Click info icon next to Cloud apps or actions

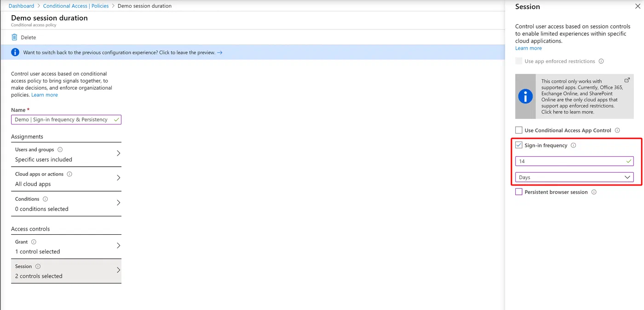point(69,174)
